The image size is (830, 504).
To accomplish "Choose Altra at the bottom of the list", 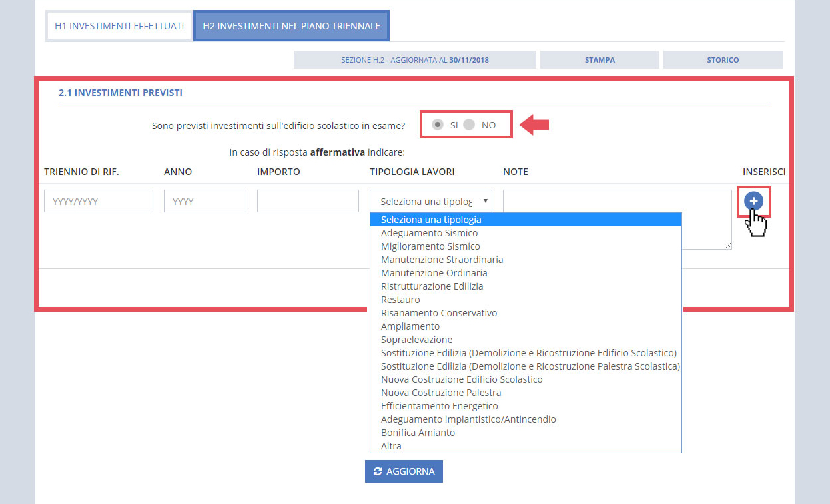I will tap(391, 445).
